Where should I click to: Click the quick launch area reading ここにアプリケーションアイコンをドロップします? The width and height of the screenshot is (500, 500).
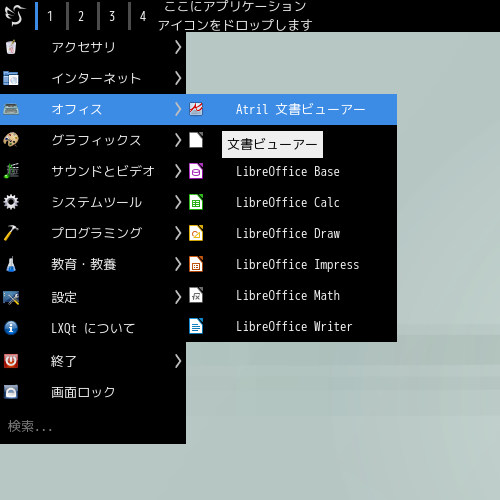point(235,15)
